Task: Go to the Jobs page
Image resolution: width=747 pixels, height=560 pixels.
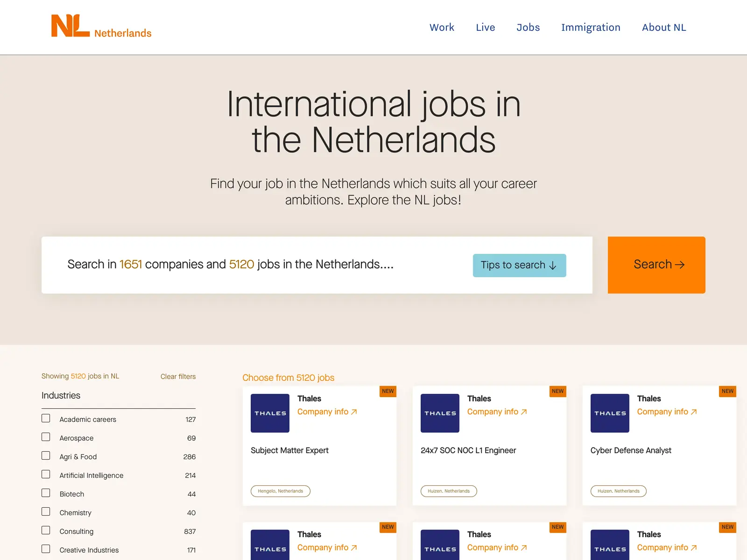Action: (528, 27)
